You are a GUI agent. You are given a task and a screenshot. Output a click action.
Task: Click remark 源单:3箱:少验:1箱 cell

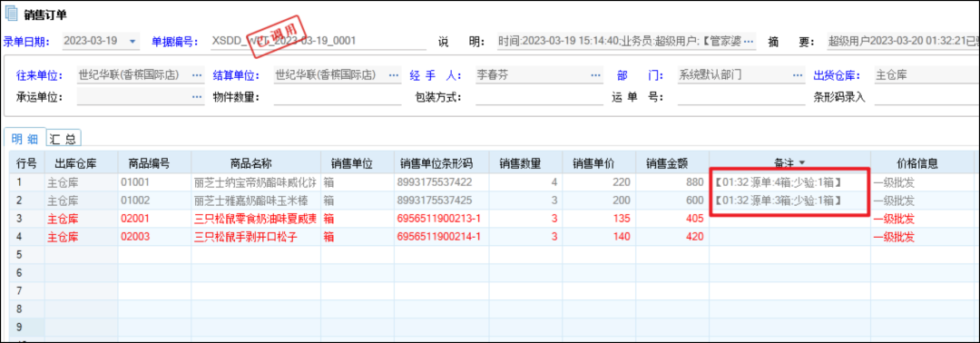790,201
